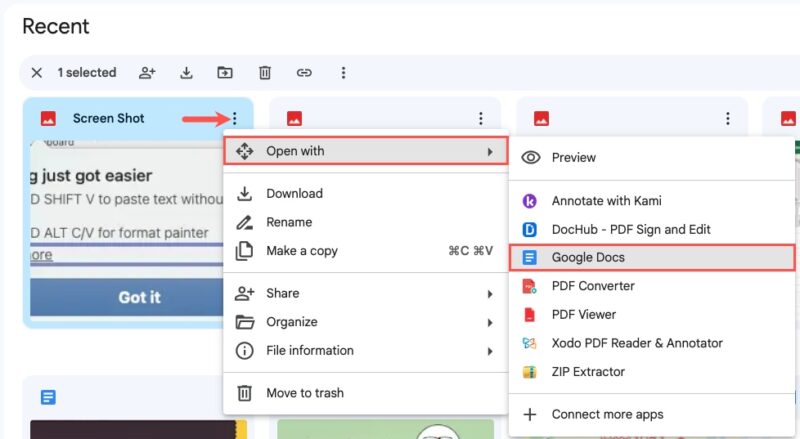Expand the File information submenu

366,350
